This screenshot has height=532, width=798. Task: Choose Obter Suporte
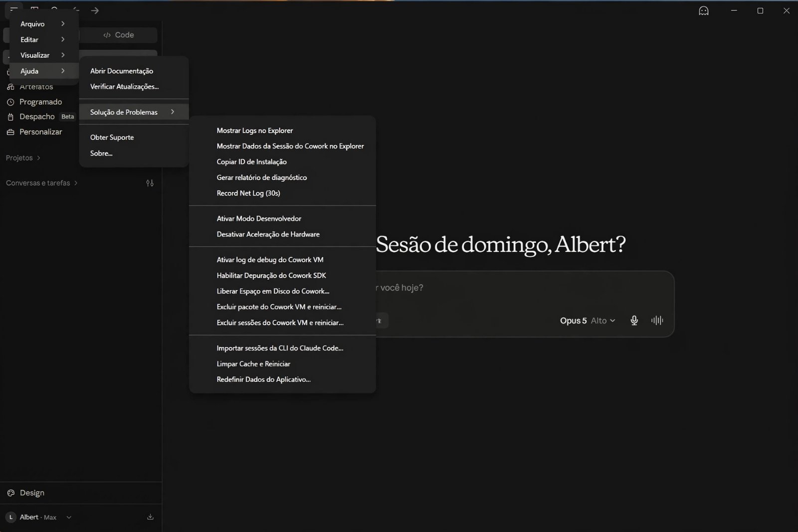[134, 137]
